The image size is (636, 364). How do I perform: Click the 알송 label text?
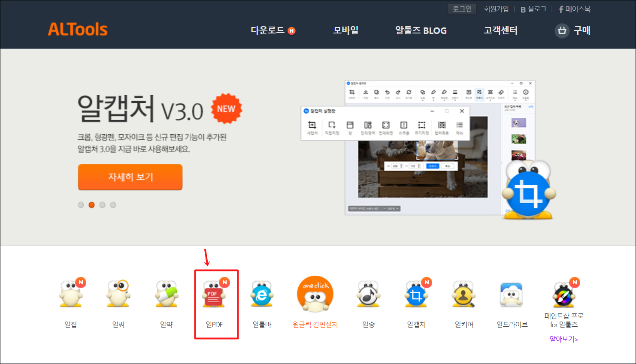click(x=369, y=325)
